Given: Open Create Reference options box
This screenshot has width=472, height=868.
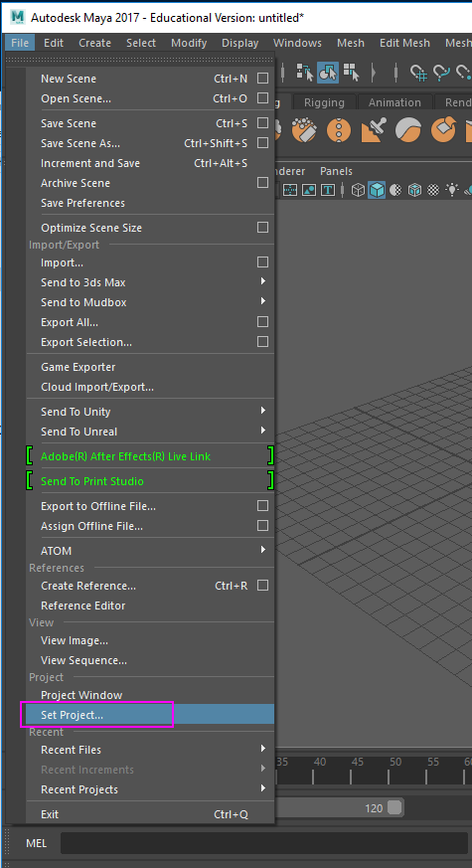Looking at the screenshot, I should click(x=263, y=585).
